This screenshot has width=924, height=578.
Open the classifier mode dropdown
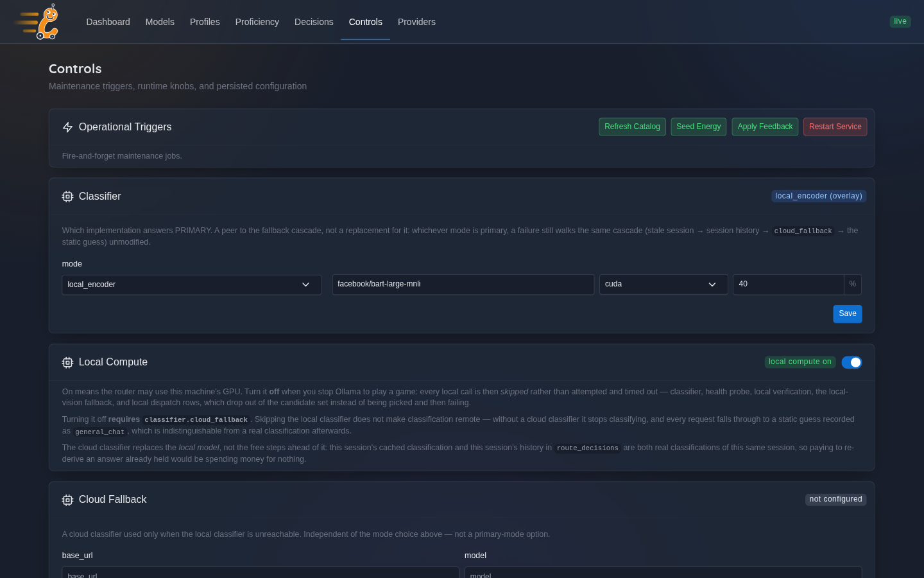(x=191, y=285)
